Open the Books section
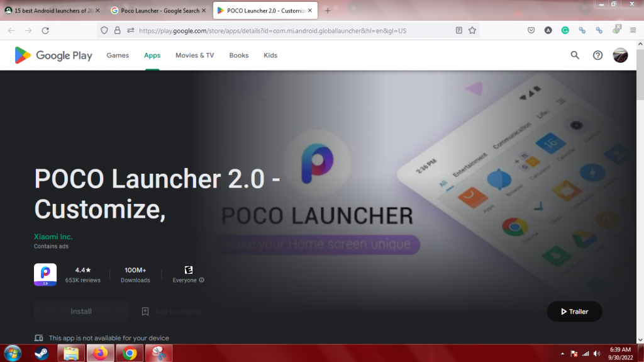The image size is (644, 362). pyautogui.click(x=238, y=55)
